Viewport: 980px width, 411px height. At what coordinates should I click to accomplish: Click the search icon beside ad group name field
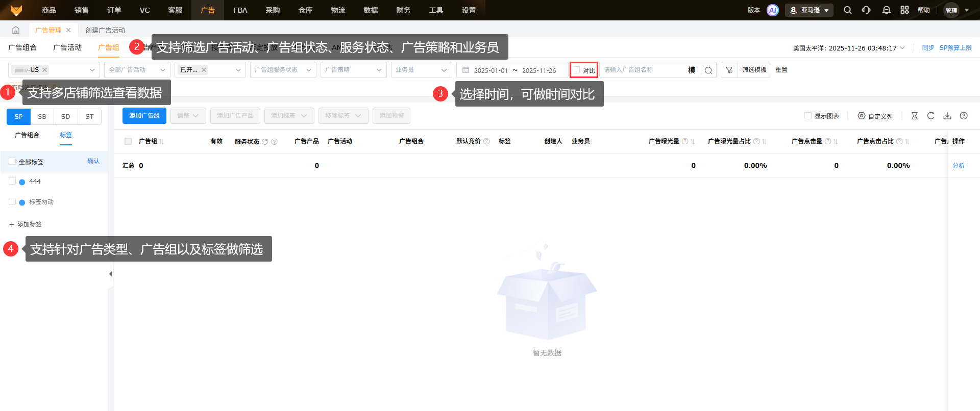tap(708, 70)
